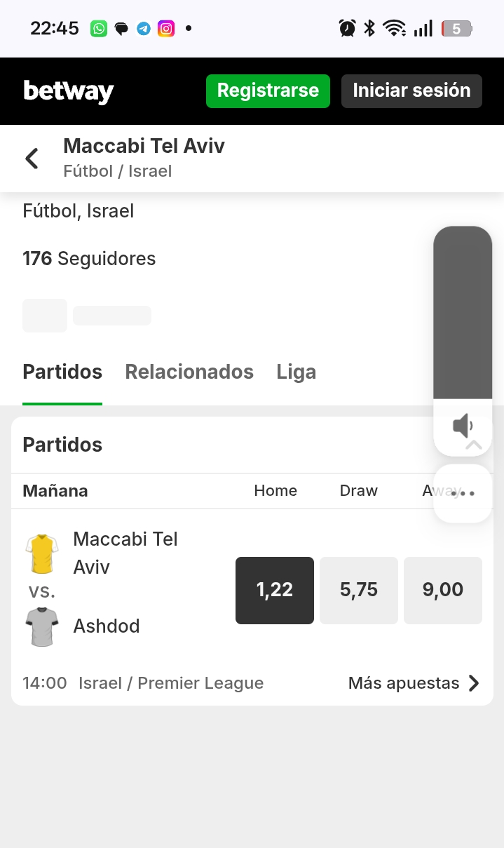Tap the Ashdod grey jersey icon
This screenshot has height=848, width=504.
coord(42,626)
